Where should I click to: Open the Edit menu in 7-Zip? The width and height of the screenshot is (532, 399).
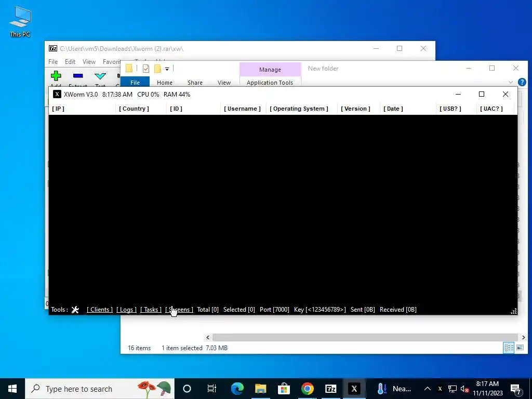[70, 62]
